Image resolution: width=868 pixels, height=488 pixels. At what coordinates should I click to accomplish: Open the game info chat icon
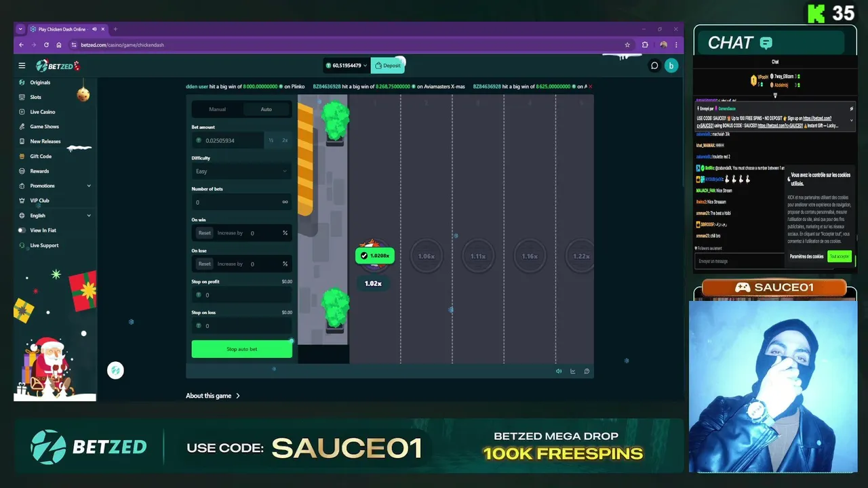pyautogui.click(x=587, y=371)
